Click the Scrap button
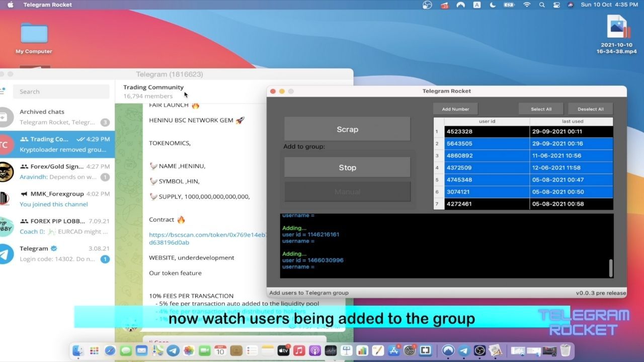The width and height of the screenshot is (644, 362). [347, 129]
